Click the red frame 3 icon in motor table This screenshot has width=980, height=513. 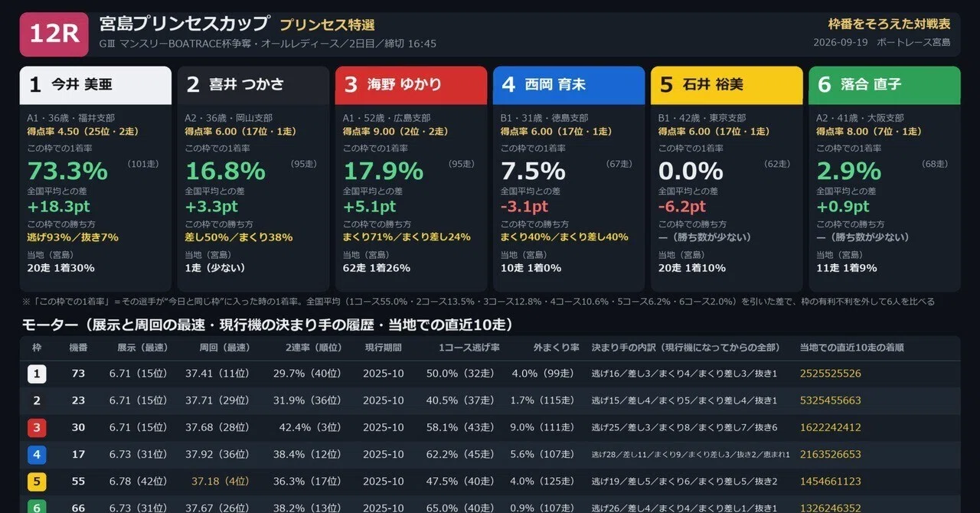tap(37, 427)
